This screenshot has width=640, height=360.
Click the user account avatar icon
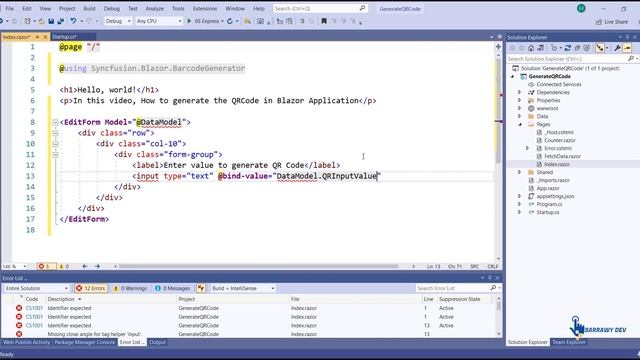[x=581, y=9]
